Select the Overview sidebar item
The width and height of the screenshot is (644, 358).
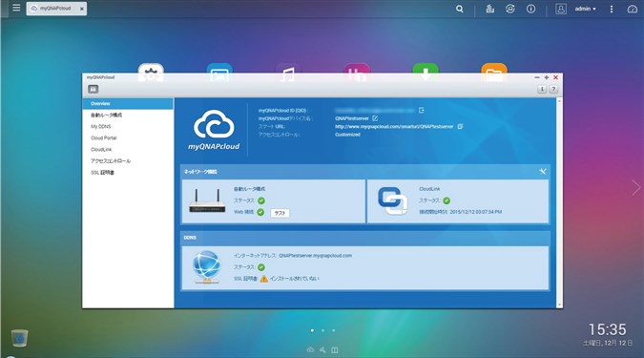(128, 103)
